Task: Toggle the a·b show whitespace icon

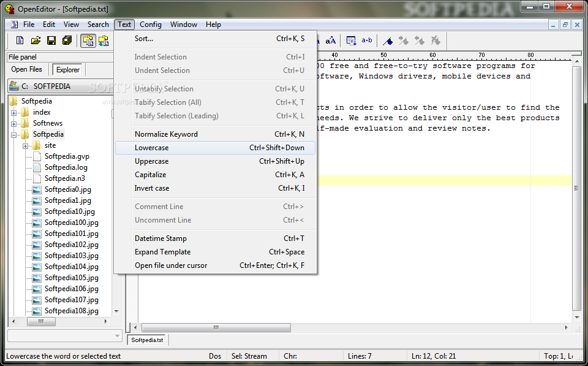Action: pyautogui.click(x=367, y=40)
